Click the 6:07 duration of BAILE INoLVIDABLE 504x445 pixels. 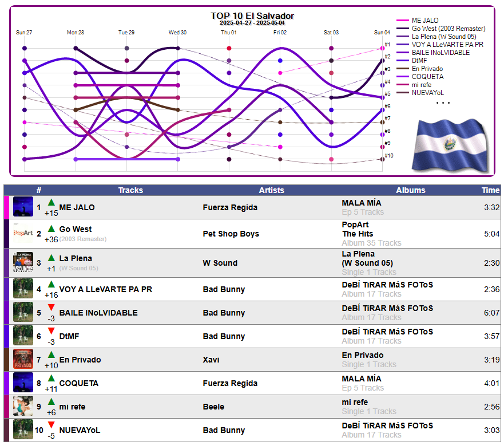(x=492, y=313)
